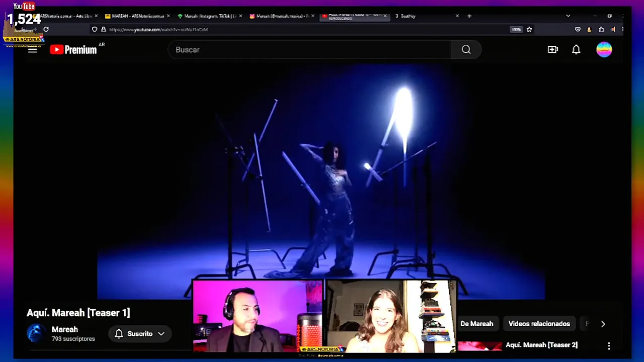This screenshot has width=644, height=362.
Task: Open the extensions puzzle icon
Action: [601, 30]
